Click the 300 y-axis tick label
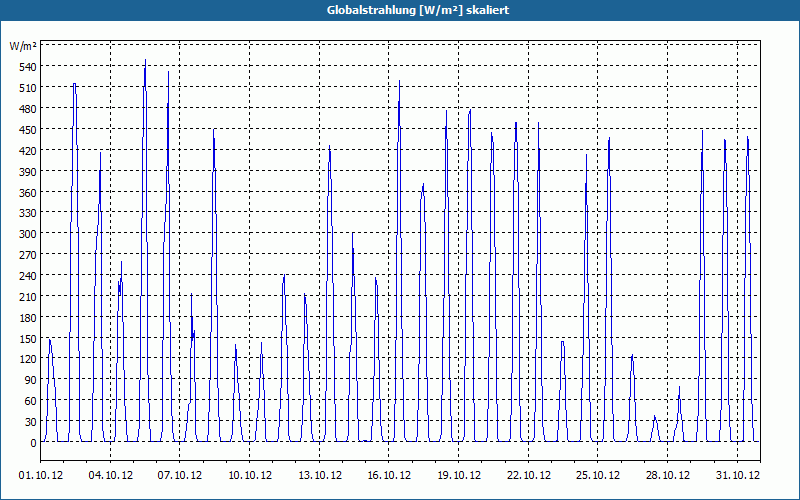 tap(29, 234)
